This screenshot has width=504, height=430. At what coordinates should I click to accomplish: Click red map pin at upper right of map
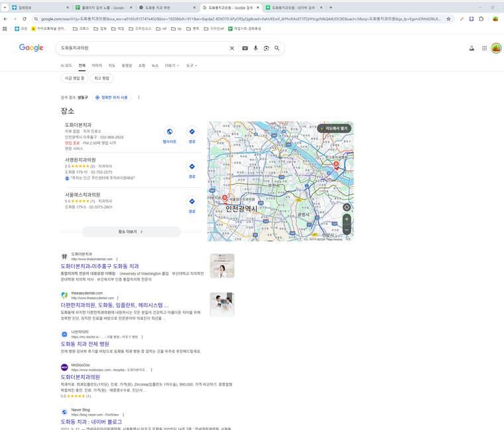pyautogui.click(x=336, y=165)
